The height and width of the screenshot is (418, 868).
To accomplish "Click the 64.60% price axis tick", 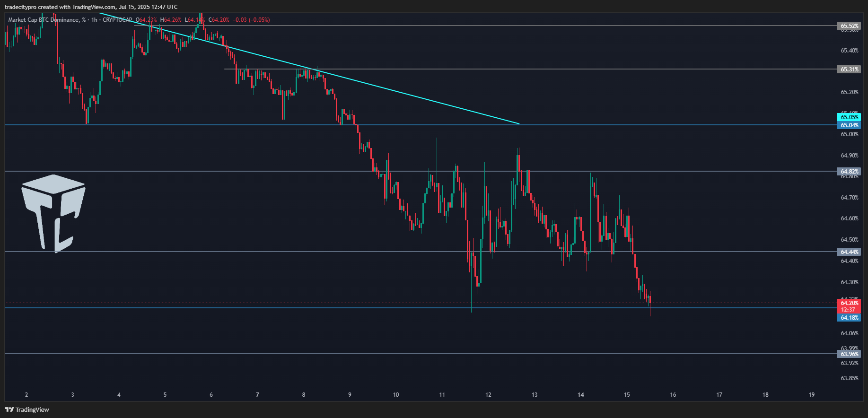I will [x=850, y=218].
